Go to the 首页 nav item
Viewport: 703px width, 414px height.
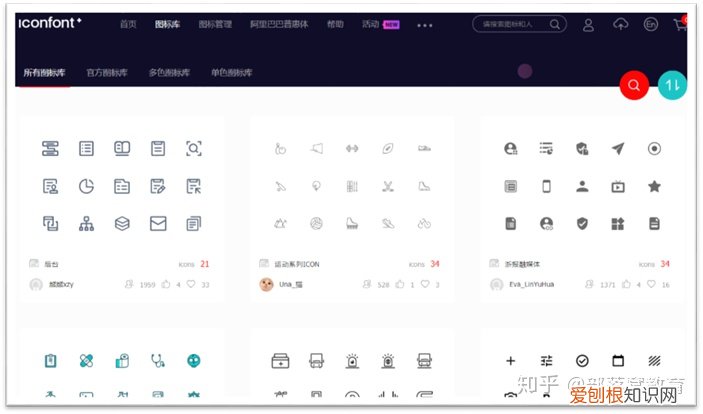128,24
